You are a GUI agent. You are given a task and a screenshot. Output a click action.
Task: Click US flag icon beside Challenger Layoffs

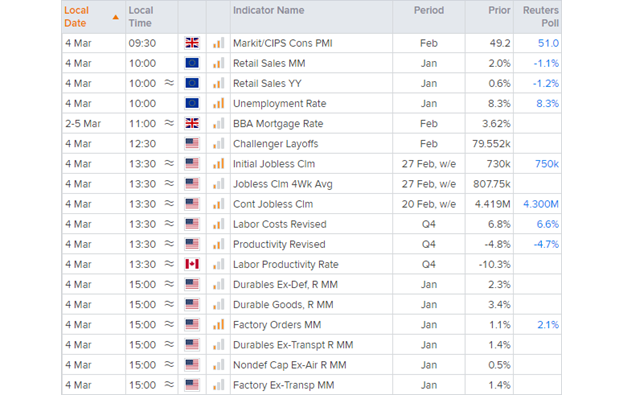192,144
